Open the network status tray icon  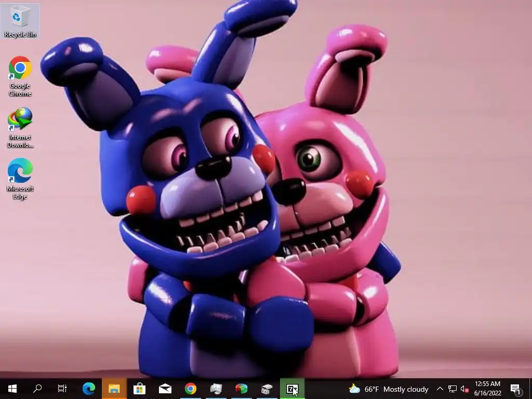coord(453,389)
